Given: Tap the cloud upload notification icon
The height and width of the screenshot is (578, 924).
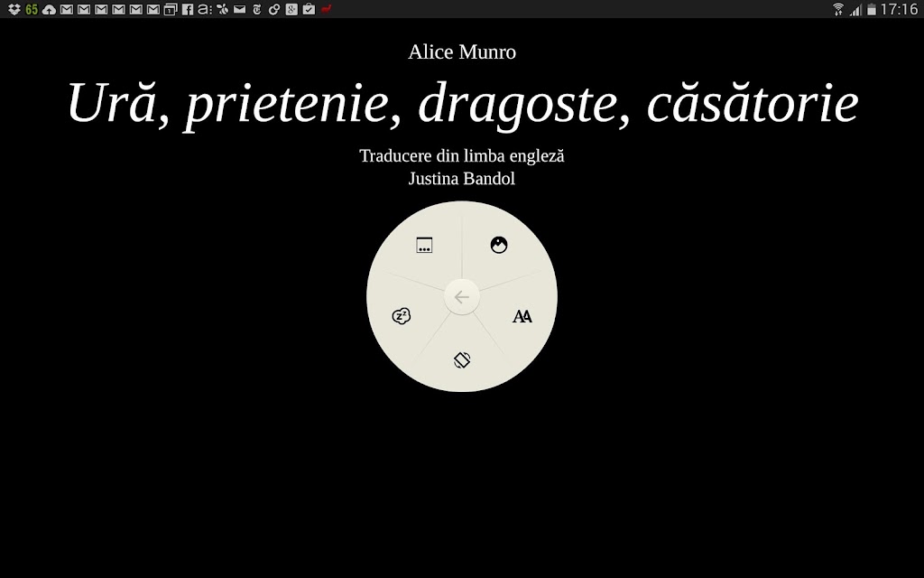Looking at the screenshot, I should (x=49, y=9).
